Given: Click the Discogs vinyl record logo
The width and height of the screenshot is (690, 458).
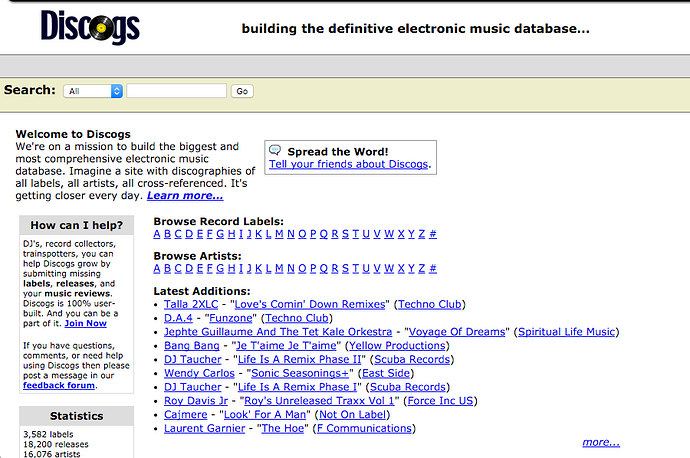Looking at the screenshot, I should point(90,27).
